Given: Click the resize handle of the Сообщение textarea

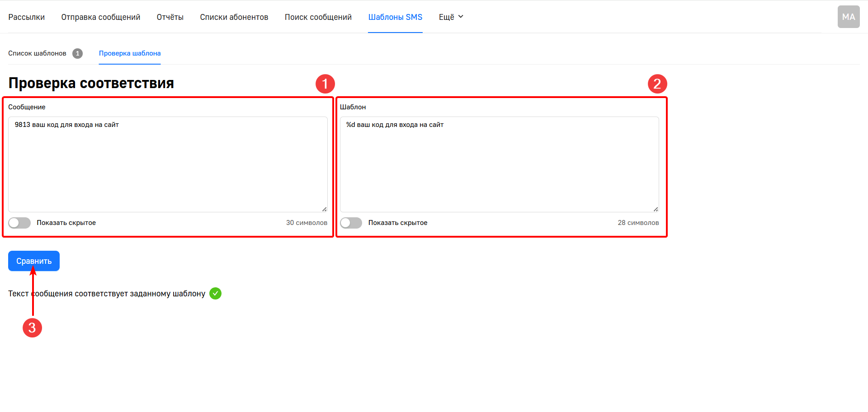Looking at the screenshot, I should 324,209.
